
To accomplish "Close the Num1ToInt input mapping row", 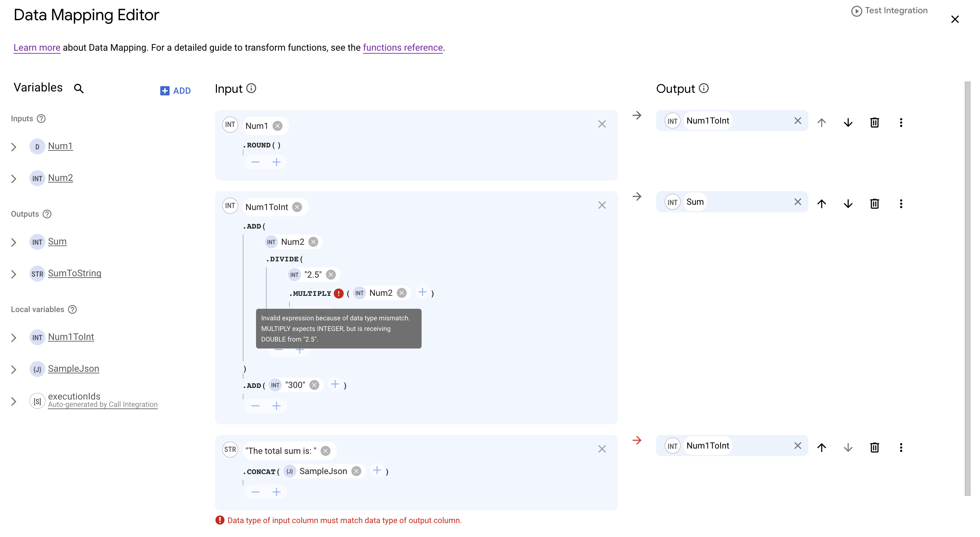I will 602,205.
